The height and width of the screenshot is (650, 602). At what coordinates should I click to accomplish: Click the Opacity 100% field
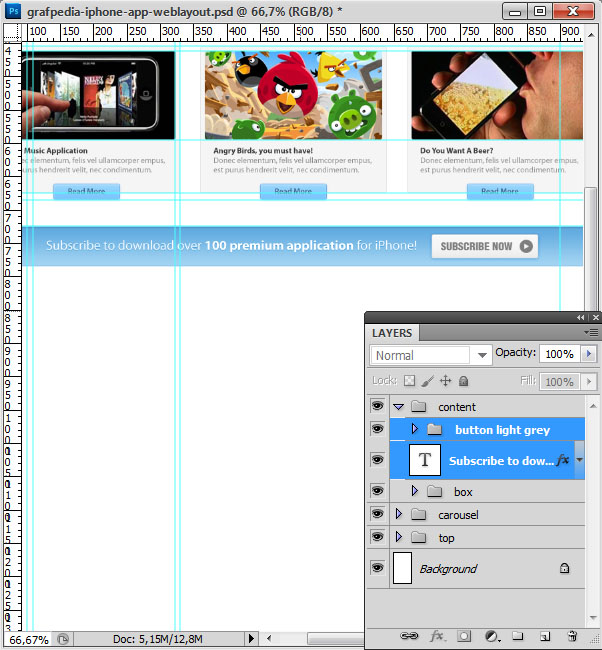[560, 354]
